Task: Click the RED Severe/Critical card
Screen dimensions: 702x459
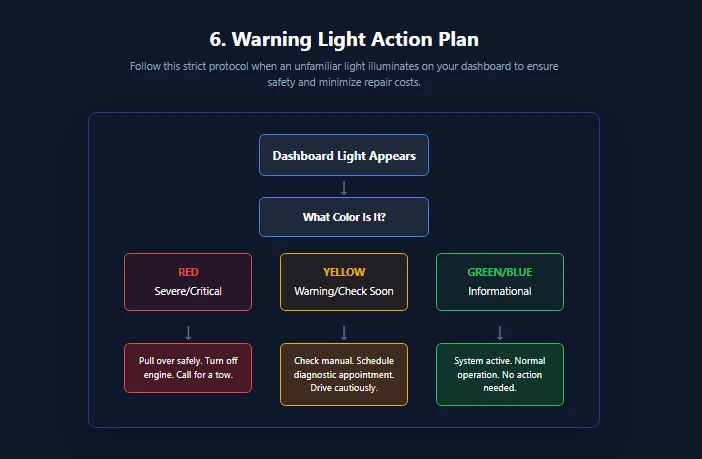Action: tap(188, 282)
